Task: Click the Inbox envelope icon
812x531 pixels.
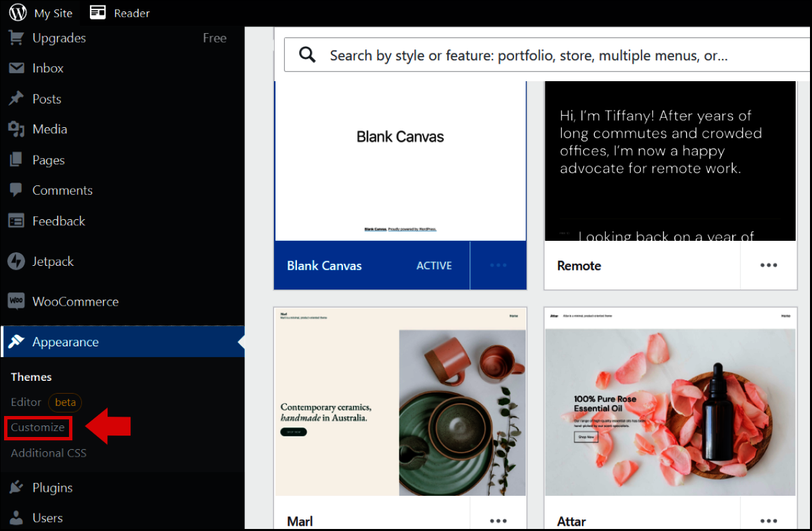Action: tap(16, 68)
